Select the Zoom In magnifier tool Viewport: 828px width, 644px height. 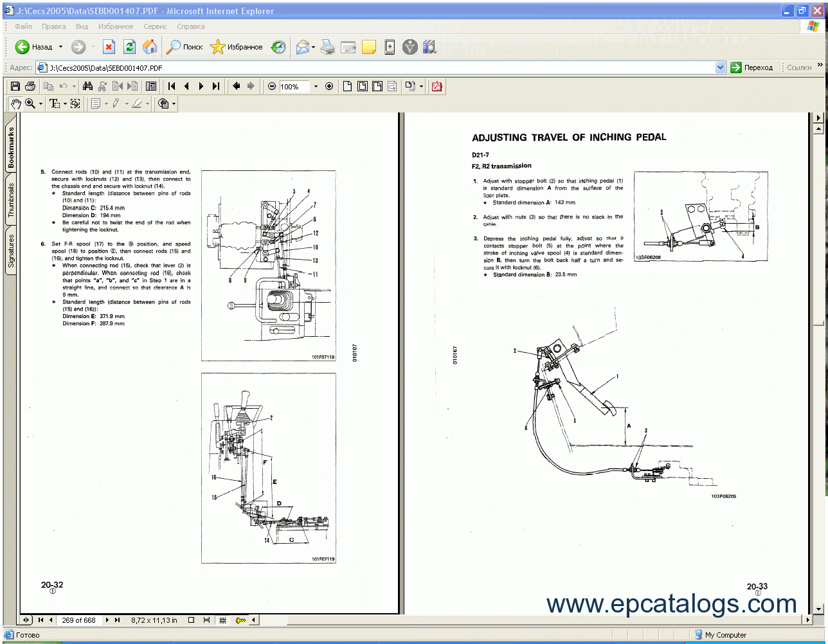[x=30, y=103]
